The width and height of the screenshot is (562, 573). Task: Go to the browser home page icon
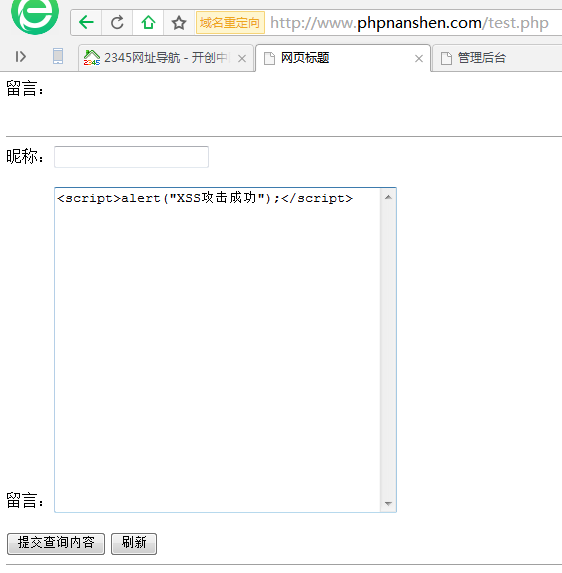point(148,23)
